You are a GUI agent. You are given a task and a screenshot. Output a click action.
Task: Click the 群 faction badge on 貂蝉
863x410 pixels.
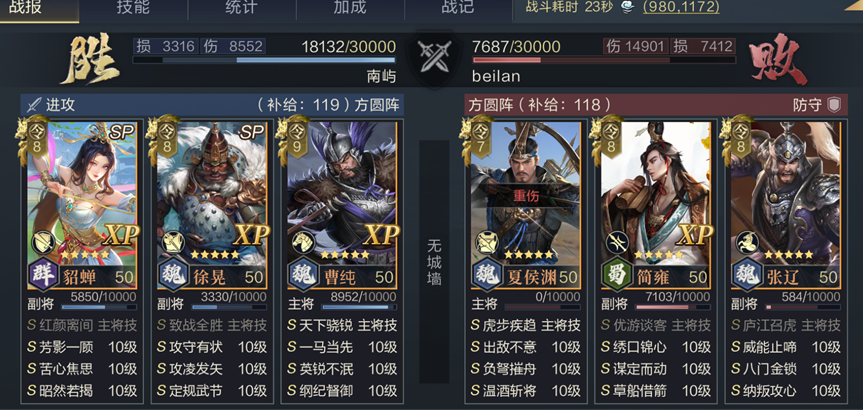43,275
